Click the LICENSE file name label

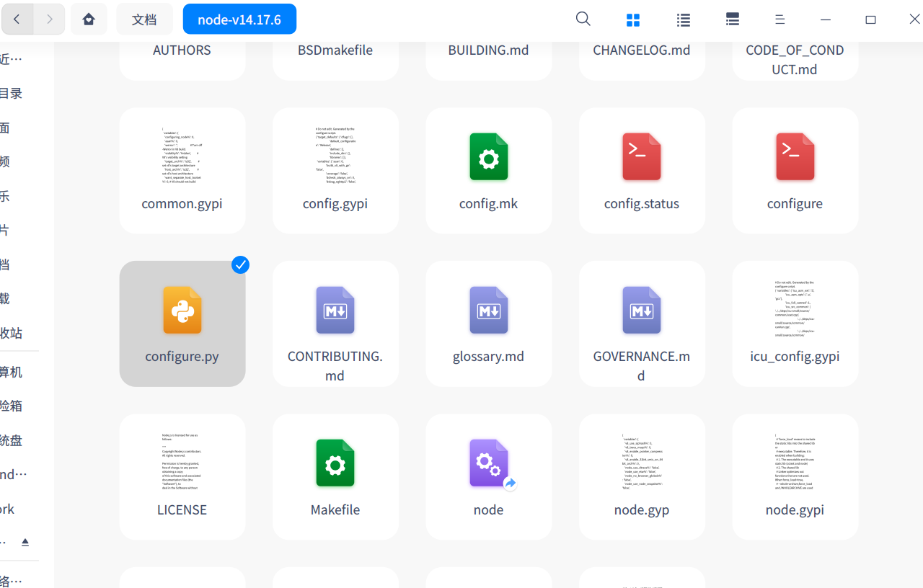pos(182,510)
